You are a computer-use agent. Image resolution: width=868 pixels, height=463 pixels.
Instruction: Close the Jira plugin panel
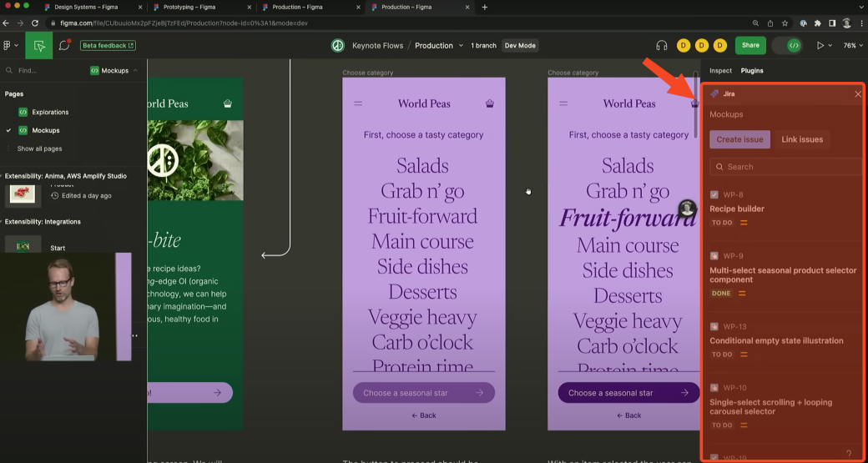coord(857,94)
